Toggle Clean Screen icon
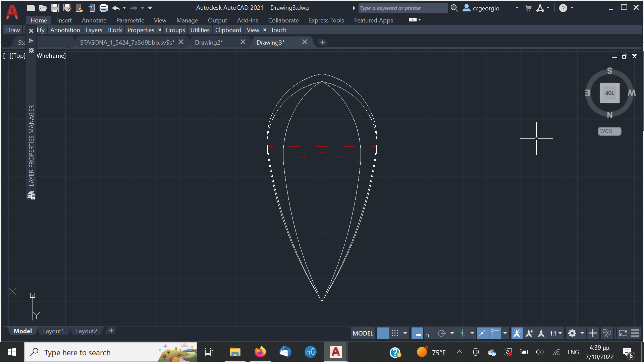Image resolution: width=644 pixels, height=362 pixels. pos(623,333)
